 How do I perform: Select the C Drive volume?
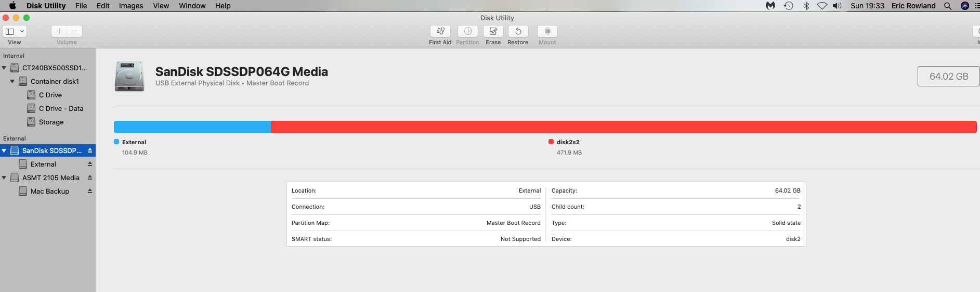[x=48, y=95]
